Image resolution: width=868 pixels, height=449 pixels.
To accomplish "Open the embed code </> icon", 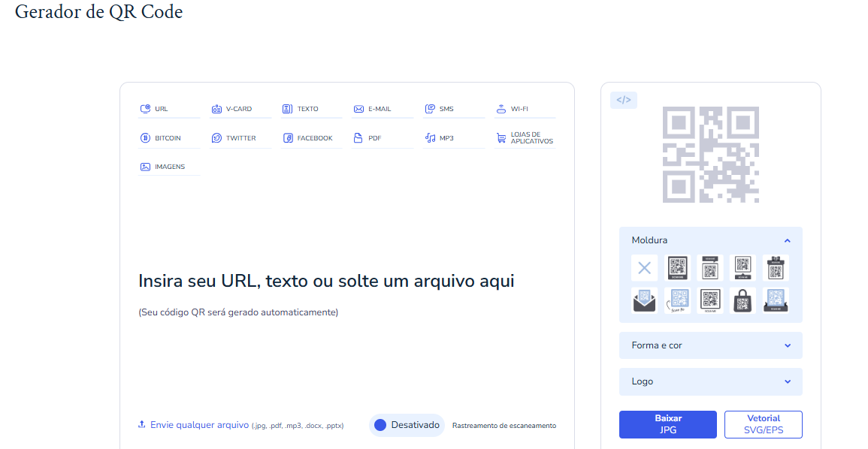I will pyautogui.click(x=624, y=100).
